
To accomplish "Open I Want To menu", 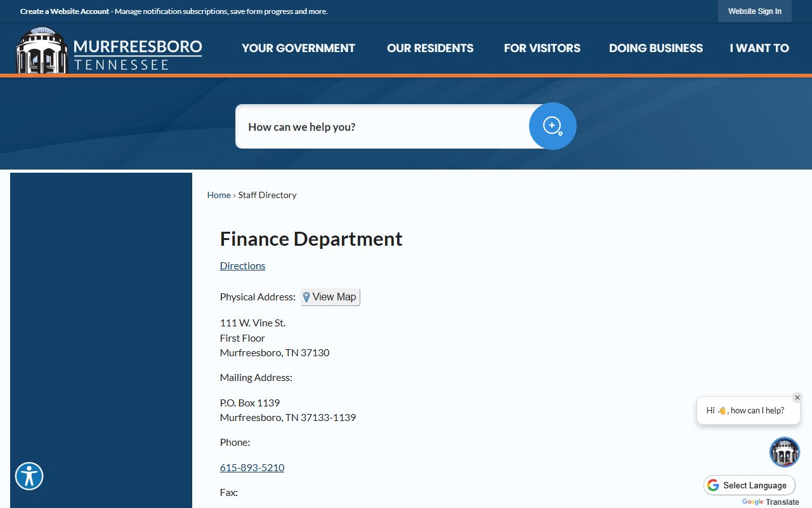I will (759, 48).
